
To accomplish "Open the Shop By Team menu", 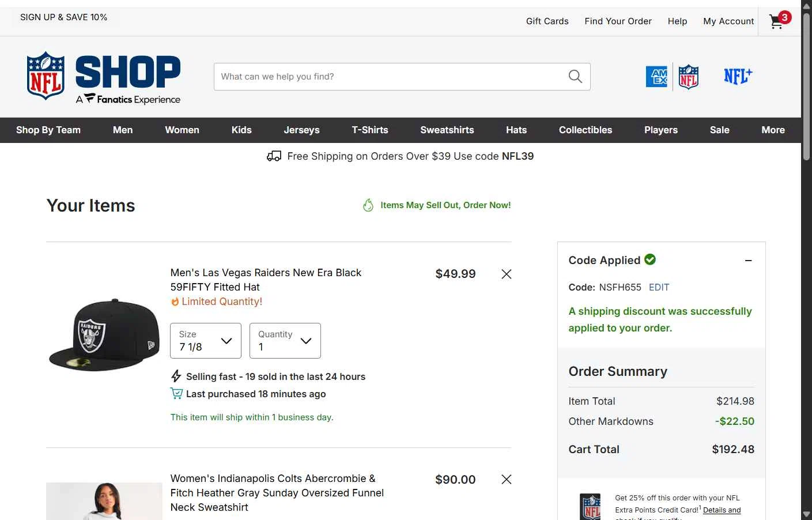I will tap(48, 130).
